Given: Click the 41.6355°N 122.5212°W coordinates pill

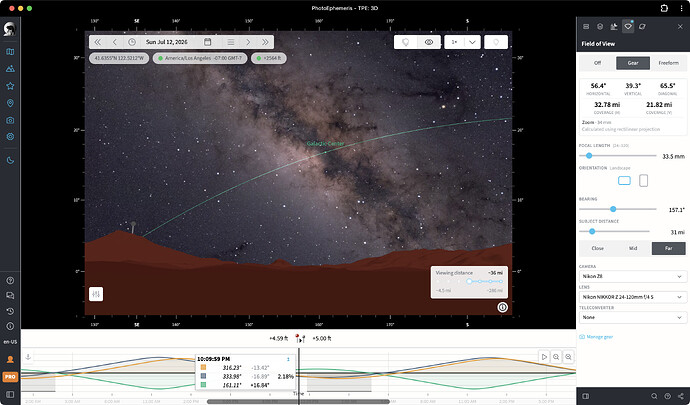Looking at the screenshot, I should click(x=119, y=58).
